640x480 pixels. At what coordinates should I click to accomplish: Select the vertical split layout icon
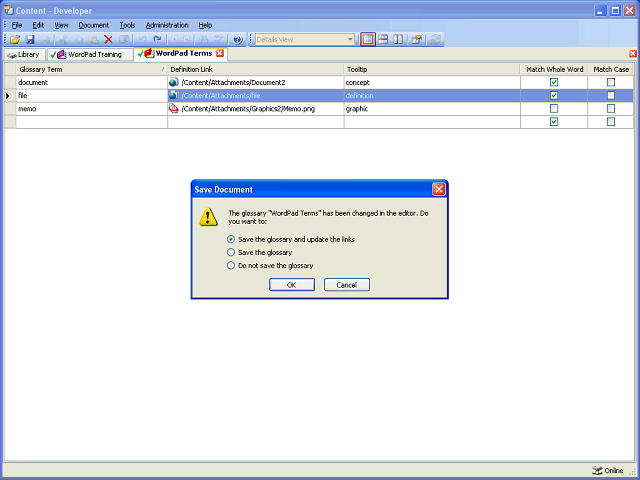[x=398, y=40]
